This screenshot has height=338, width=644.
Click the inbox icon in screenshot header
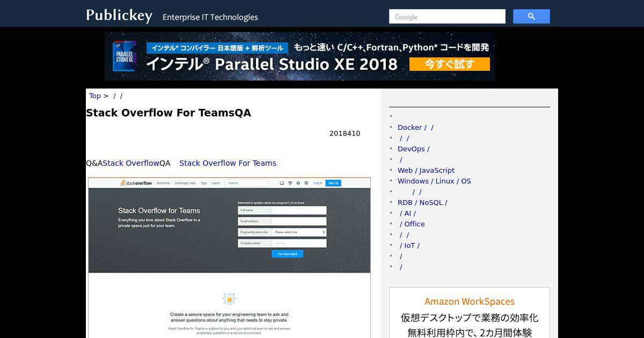(x=282, y=183)
